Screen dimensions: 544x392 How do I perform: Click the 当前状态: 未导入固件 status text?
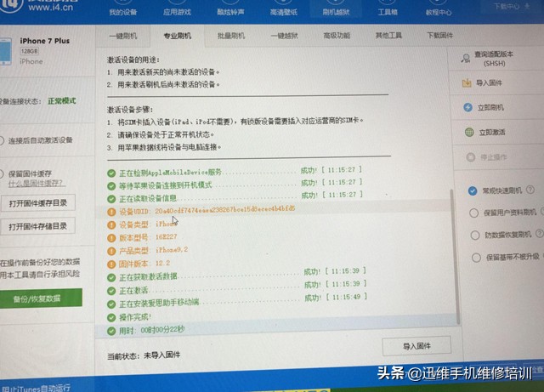pos(144,355)
